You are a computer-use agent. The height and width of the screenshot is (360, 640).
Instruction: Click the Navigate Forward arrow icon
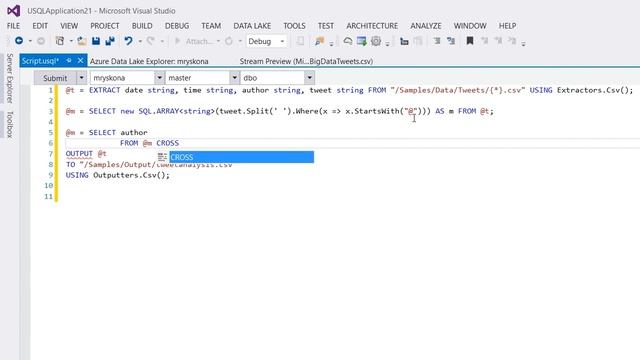(41, 41)
